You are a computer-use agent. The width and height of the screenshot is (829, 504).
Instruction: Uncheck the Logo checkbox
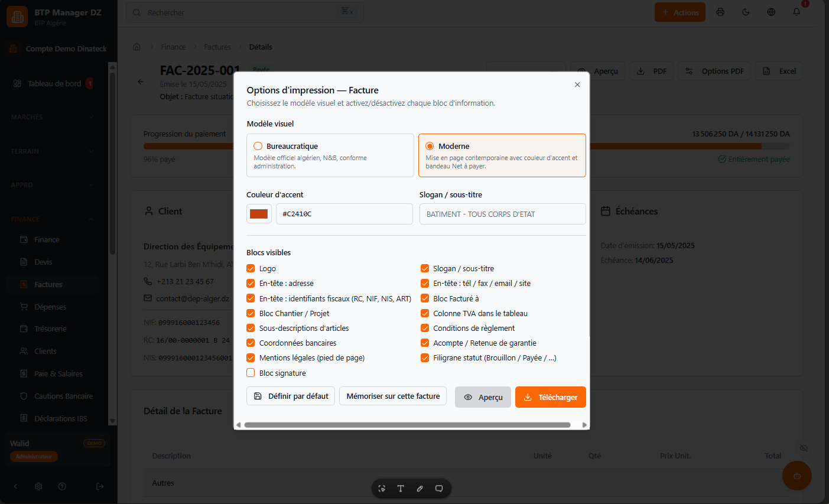coord(251,268)
